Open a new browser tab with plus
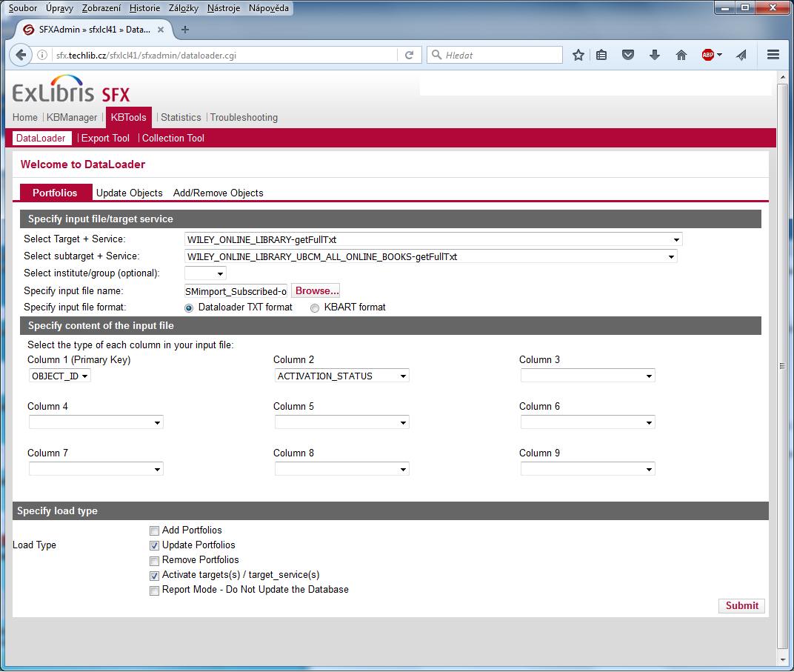The width and height of the screenshot is (794, 672). click(185, 30)
